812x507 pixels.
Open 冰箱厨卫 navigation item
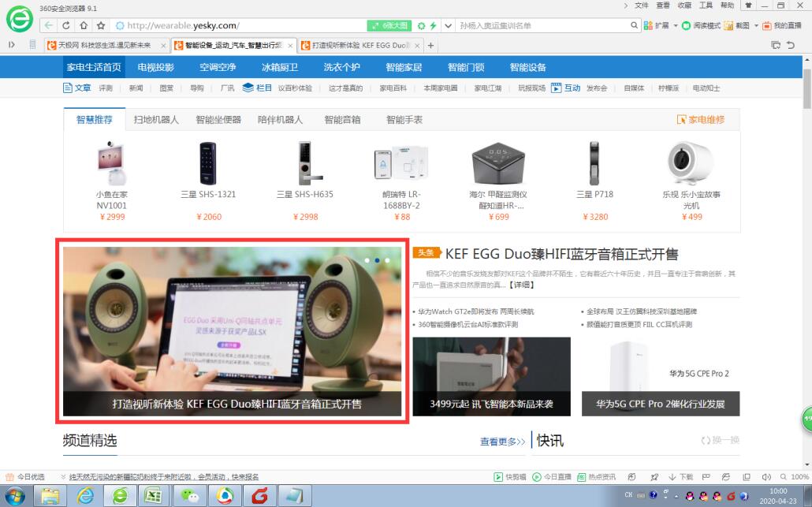point(280,67)
